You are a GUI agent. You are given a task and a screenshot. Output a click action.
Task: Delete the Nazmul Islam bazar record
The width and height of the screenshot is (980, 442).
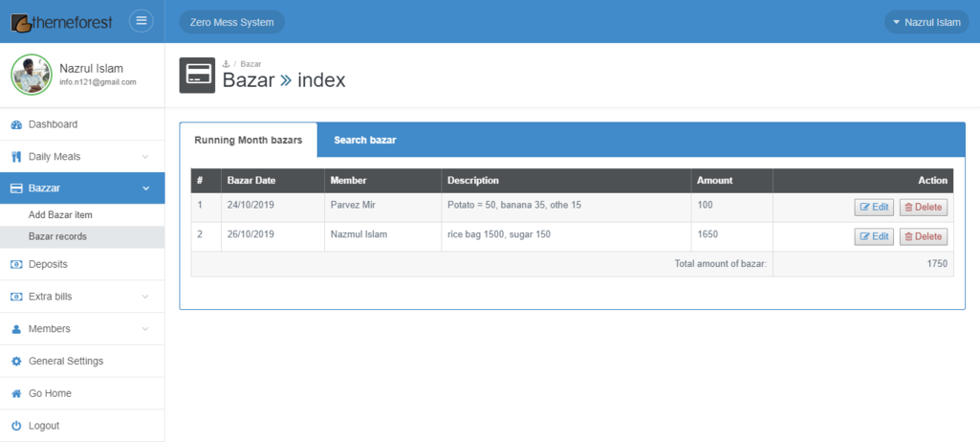coord(923,236)
